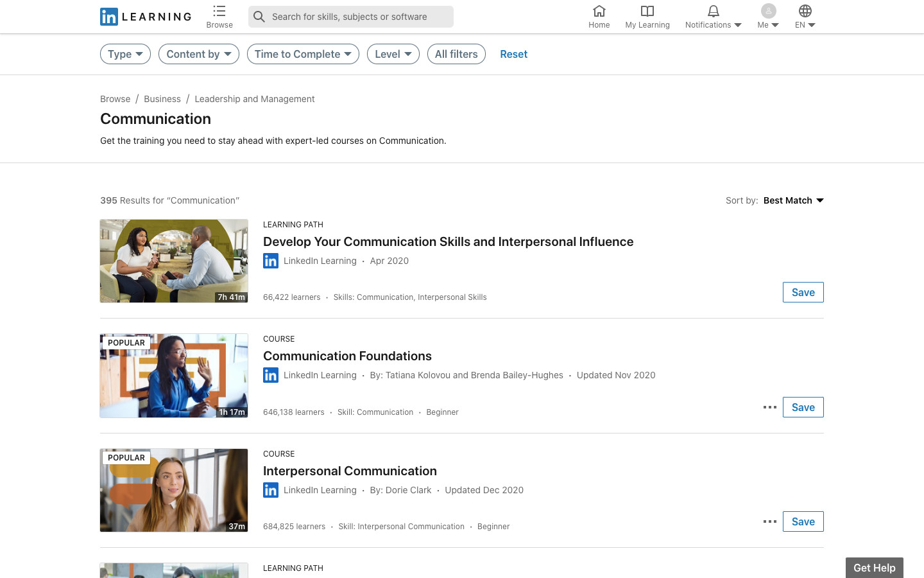Image resolution: width=924 pixels, height=578 pixels.
Task: Go to Home via house icon
Action: 599,12
